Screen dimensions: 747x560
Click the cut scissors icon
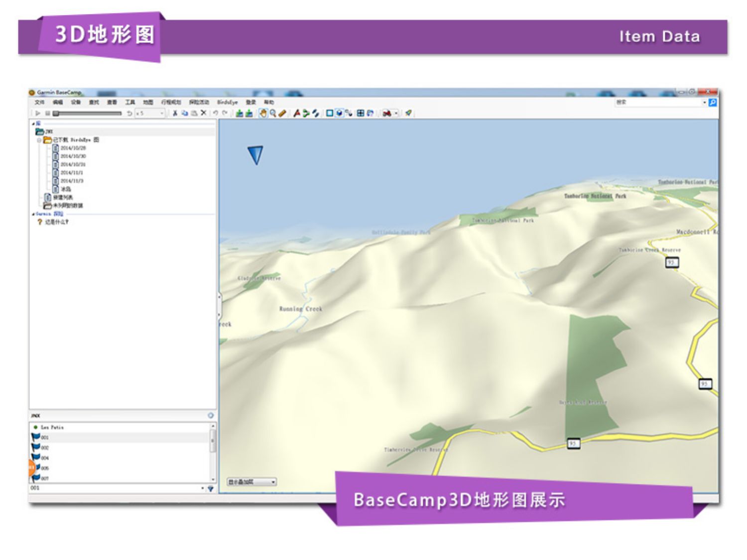click(175, 113)
